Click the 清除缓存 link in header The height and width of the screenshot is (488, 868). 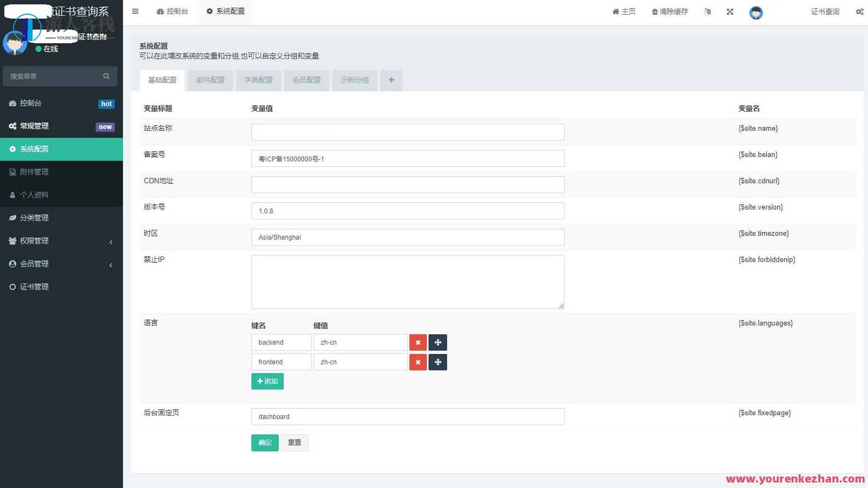pyautogui.click(x=670, y=11)
